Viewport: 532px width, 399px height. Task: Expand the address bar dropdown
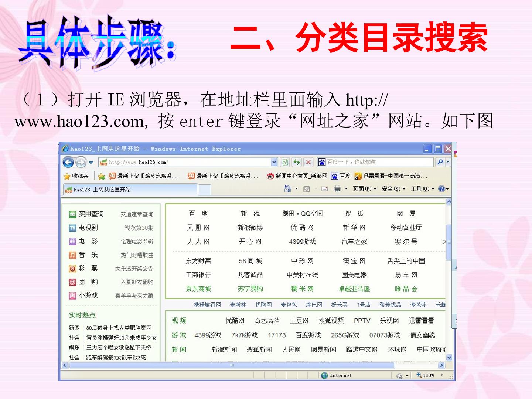[x=274, y=162]
